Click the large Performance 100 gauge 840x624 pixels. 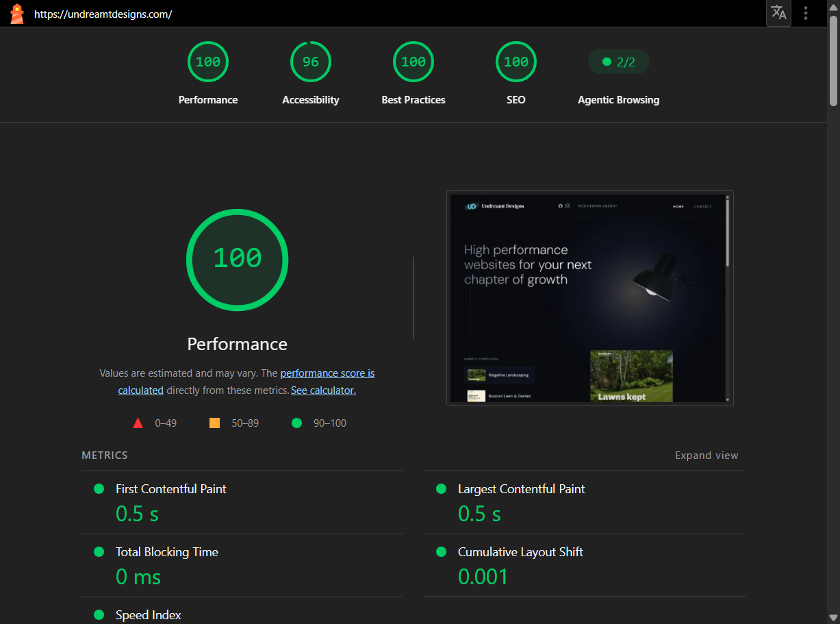(x=238, y=260)
